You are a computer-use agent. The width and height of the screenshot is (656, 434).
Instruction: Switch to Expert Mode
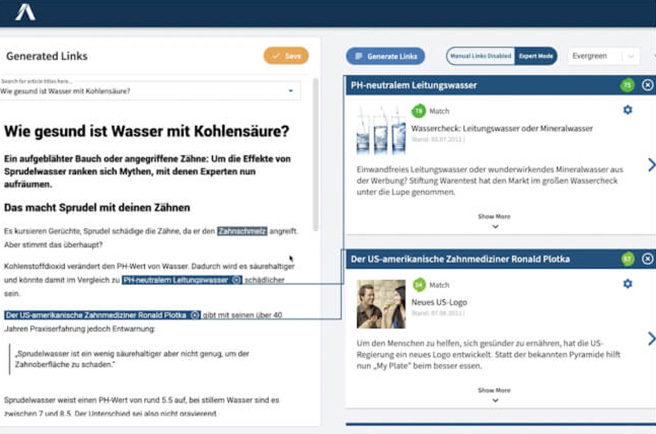(x=536, y=56)
